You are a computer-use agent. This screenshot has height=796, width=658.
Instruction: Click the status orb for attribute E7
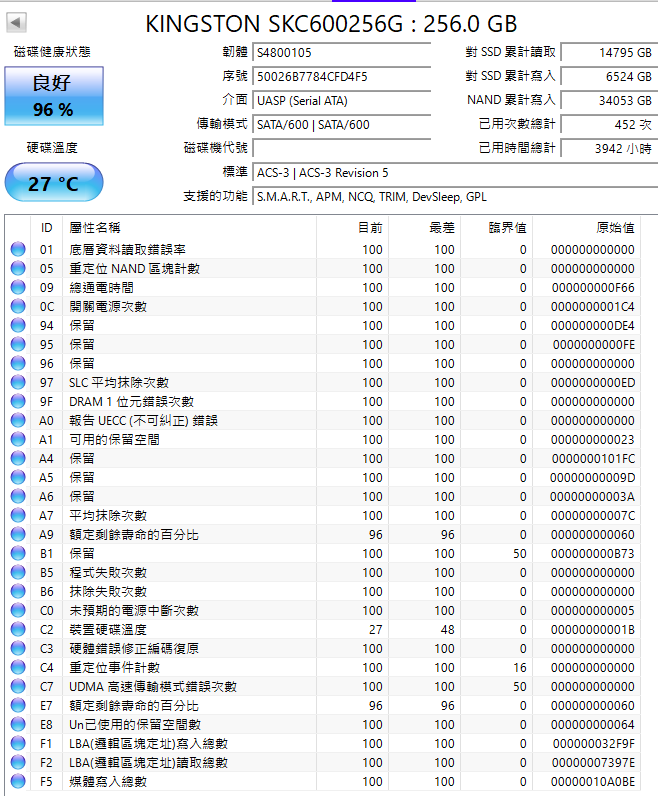[x=18, y=705]
